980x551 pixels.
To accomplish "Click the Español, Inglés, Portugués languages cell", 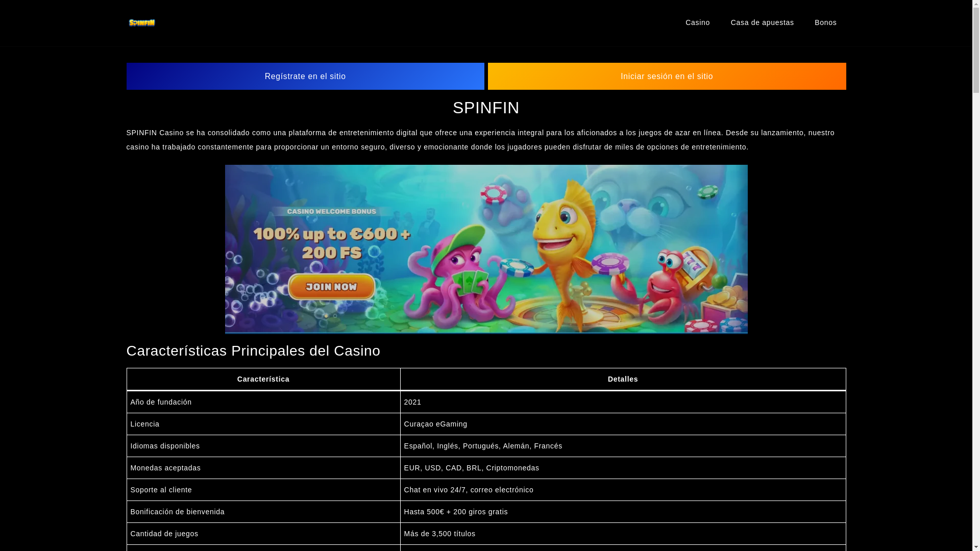I will [623, 446].
